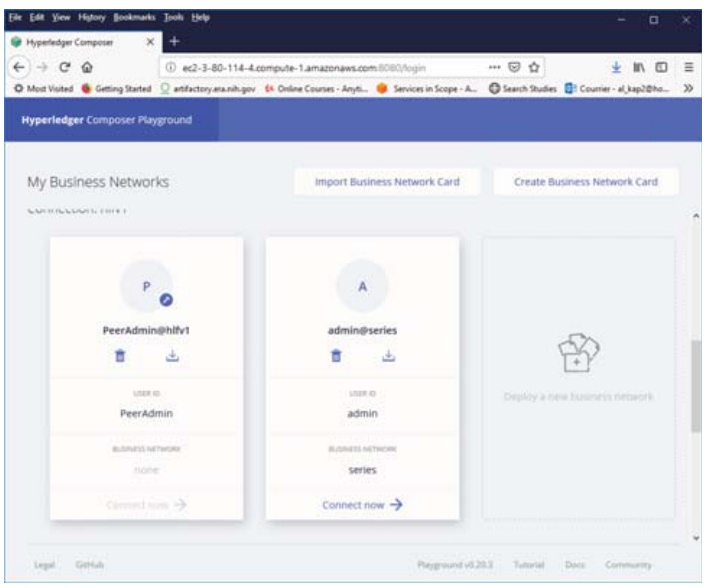Open the Firefox hamburger menu
This screenshot has height=588, width=708.
(x=690, y=68)
